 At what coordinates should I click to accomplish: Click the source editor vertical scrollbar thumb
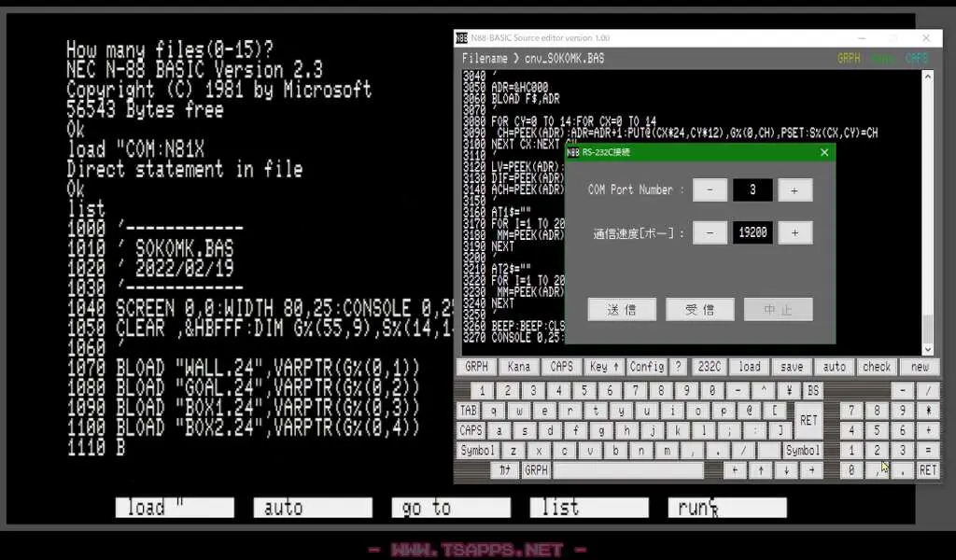[x=927, y=329]
